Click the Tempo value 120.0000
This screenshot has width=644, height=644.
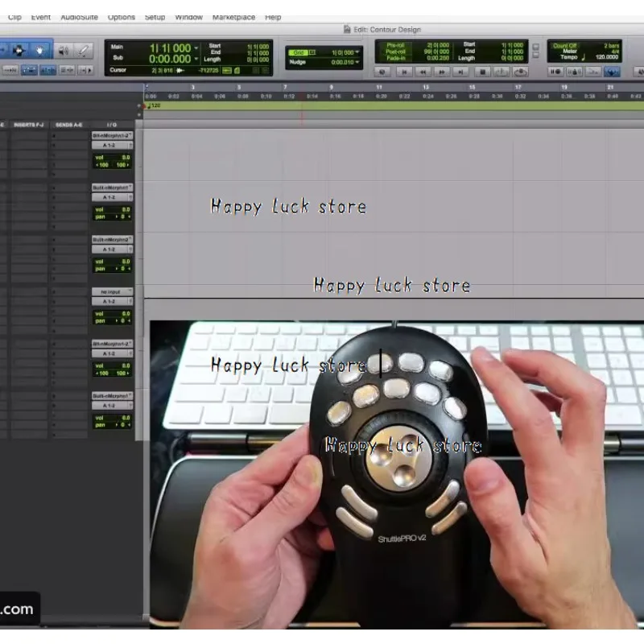[607, 57]
